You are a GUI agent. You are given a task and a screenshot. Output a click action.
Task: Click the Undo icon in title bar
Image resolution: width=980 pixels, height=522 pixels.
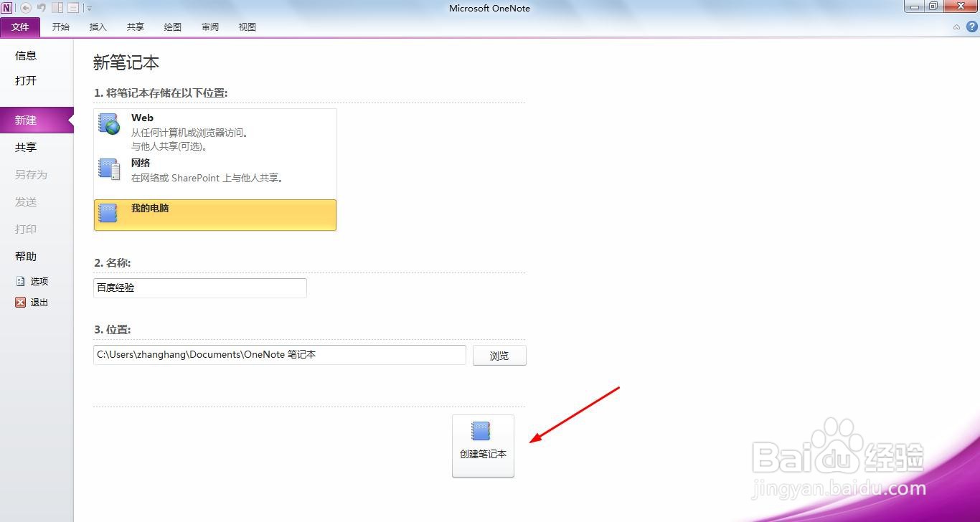click(42, 8)
